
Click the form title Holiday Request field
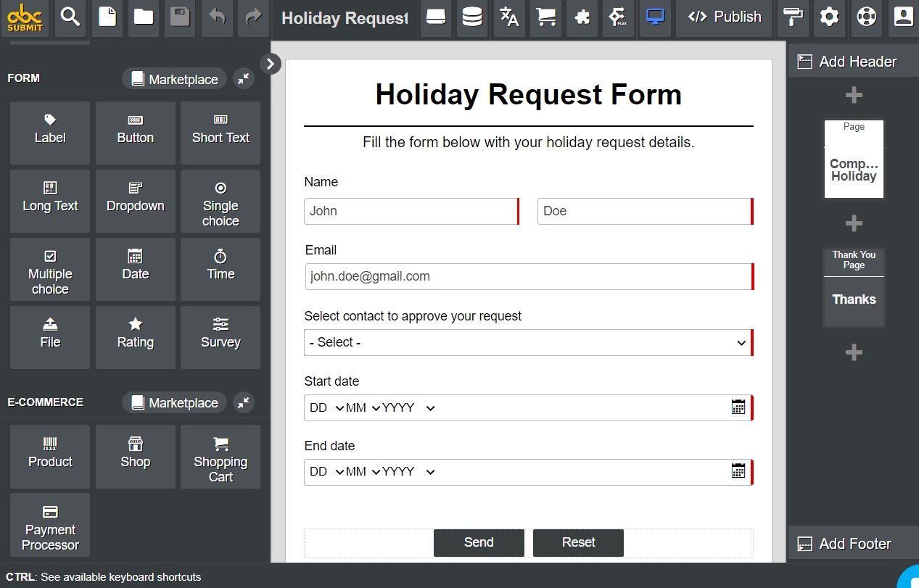pyautogui.click(x=345, y=18)
